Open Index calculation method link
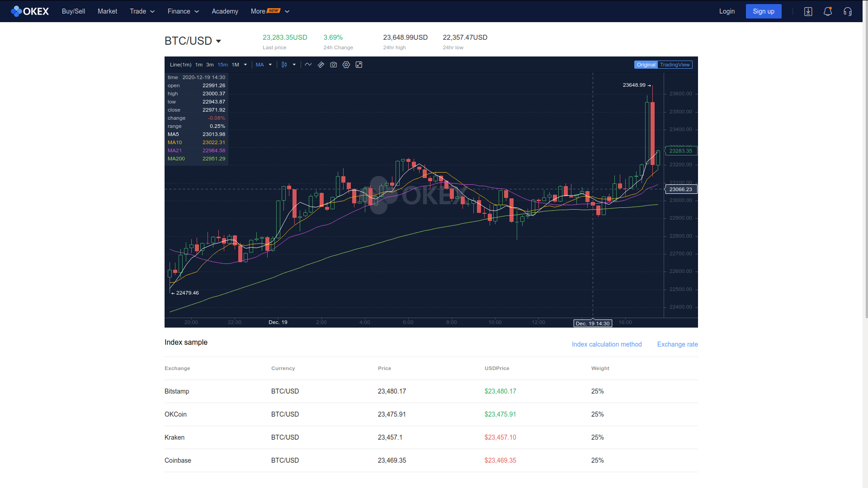This screenshot has width=868, height=488. coord(607,344)
